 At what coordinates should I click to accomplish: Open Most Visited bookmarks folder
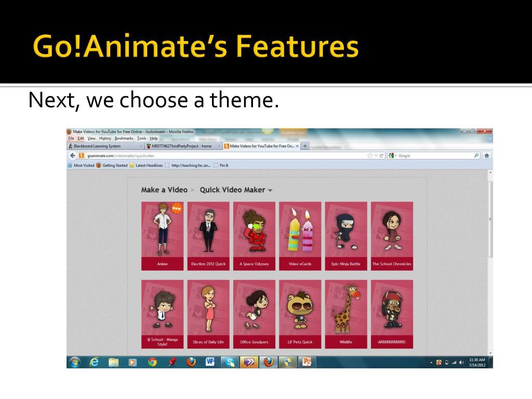(81, 165)
